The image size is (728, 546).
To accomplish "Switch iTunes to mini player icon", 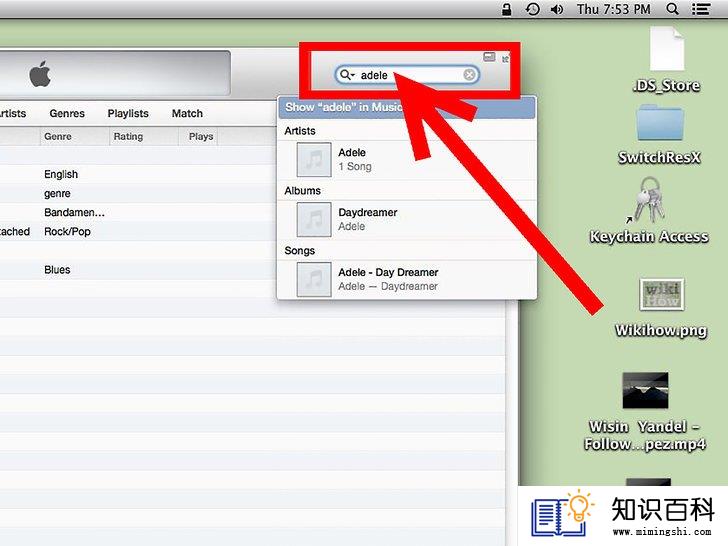I will tap(489, 57).
